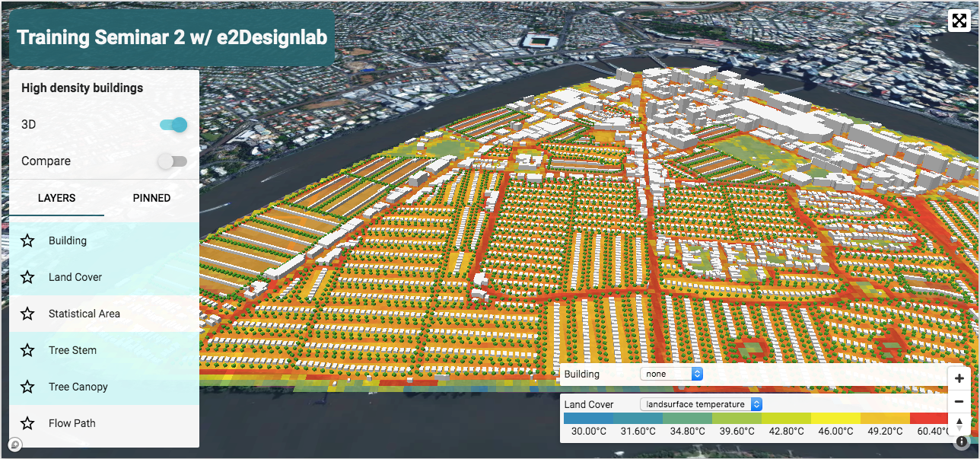The width and height of the screenshot is (980, 459).
Task: Switch to the LAYERS tab
Action: 57,198
